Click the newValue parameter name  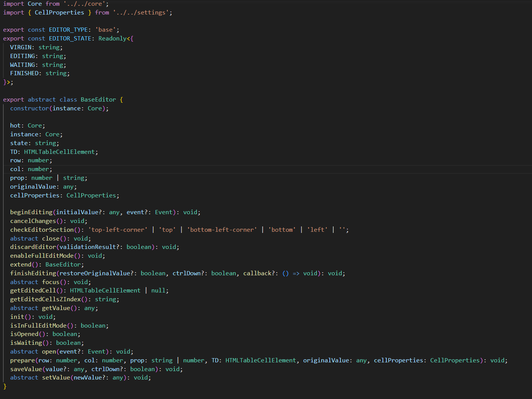(88, 378)
